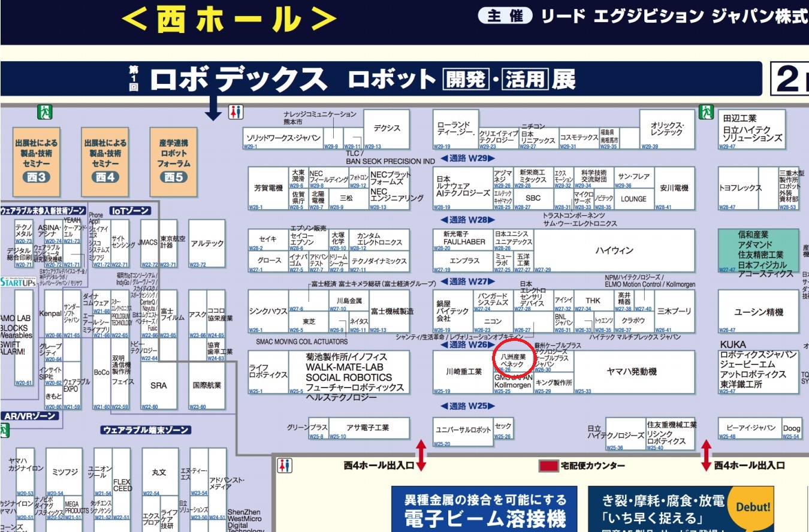Click the ウェアラブル端末ゾーン label

(146, 430)
